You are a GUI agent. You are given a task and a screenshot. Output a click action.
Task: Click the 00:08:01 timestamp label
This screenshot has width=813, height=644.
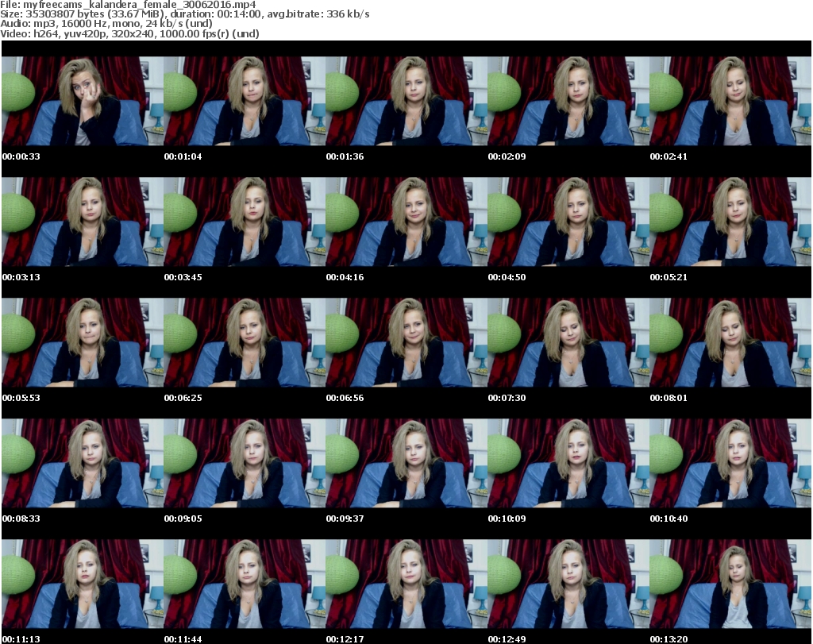[669, 398]
